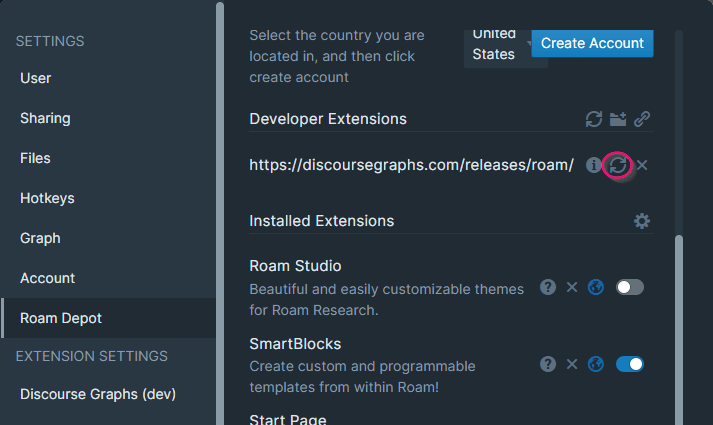713x425 pixels.
Task: Click the SmartBlocks extension title
Action: point(295,344)
